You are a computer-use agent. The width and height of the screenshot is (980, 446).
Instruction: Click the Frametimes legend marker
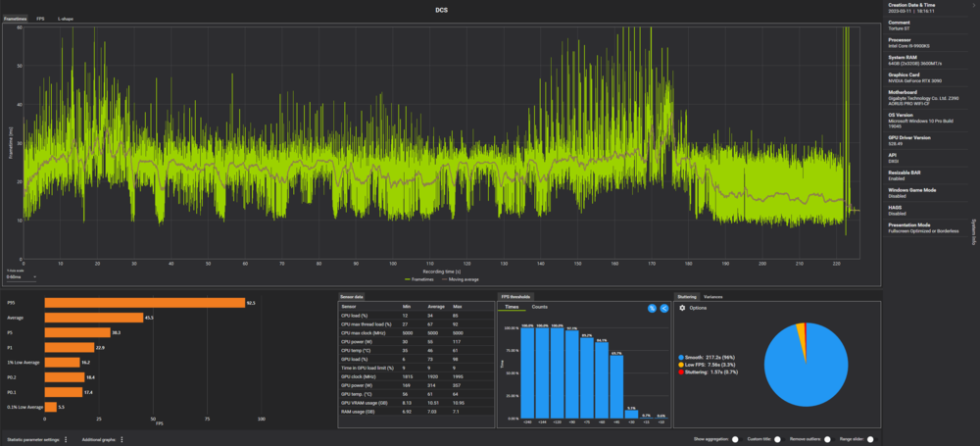409,278
